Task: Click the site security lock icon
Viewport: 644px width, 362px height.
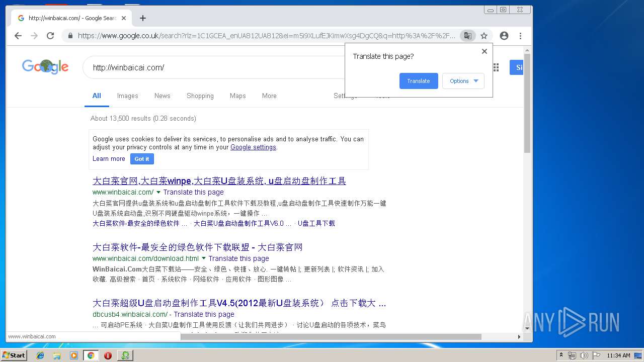Action: pyautogui.click(x=70, y=36)
